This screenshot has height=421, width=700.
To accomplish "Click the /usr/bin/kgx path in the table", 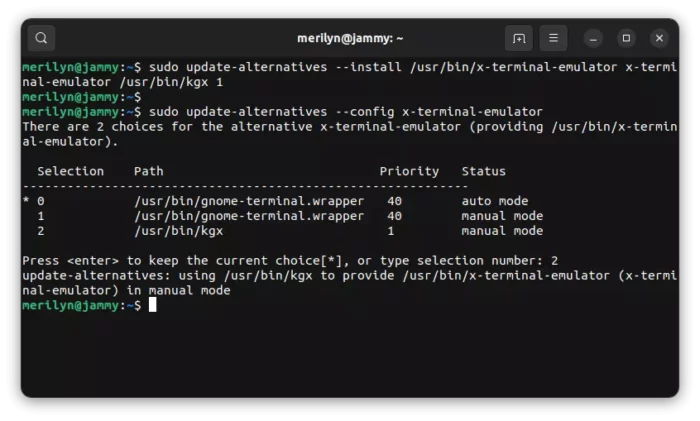I will [x=179, y=231].
